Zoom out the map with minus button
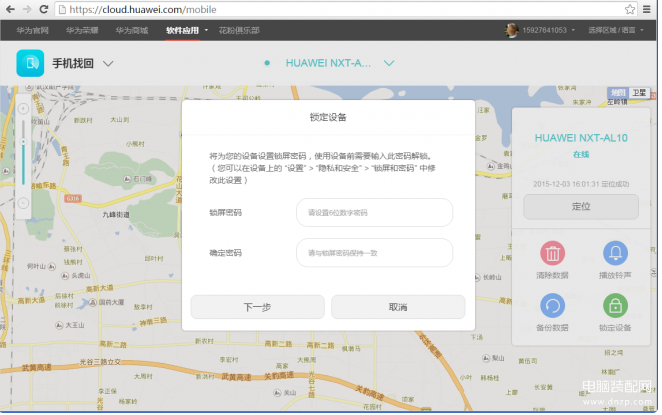Image resolution: width=662 pixels, height=415 pixels. [23, 203]
